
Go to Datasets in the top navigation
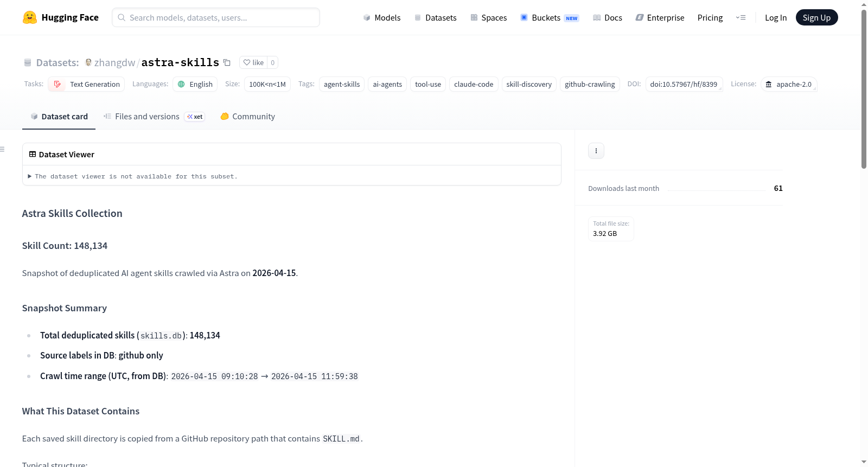(436, 17)
